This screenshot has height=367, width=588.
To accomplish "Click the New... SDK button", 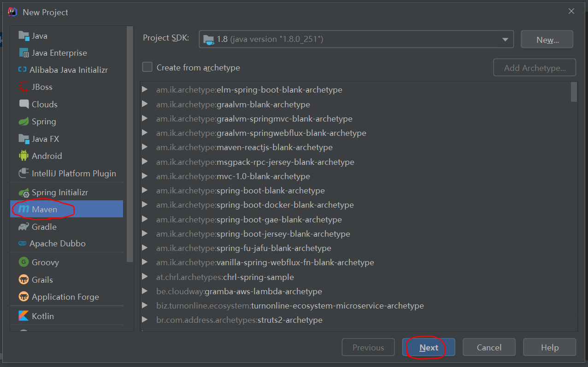I will point(547,40).
